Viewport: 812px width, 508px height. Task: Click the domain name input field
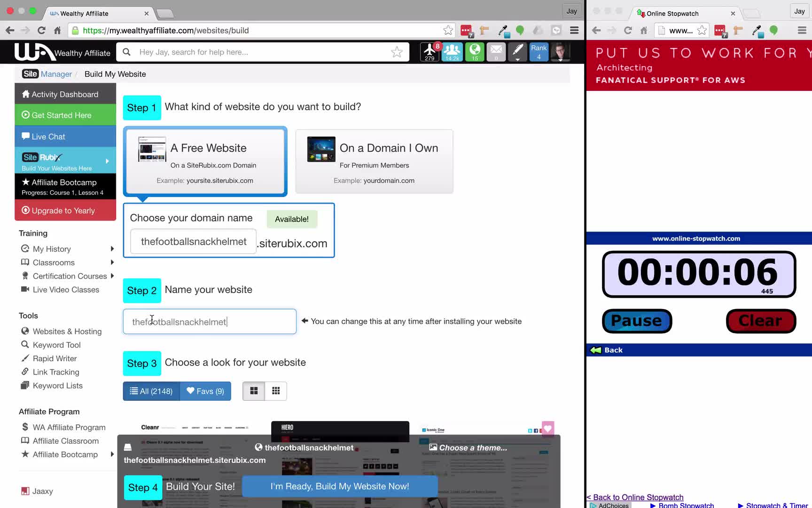point(194,242)
